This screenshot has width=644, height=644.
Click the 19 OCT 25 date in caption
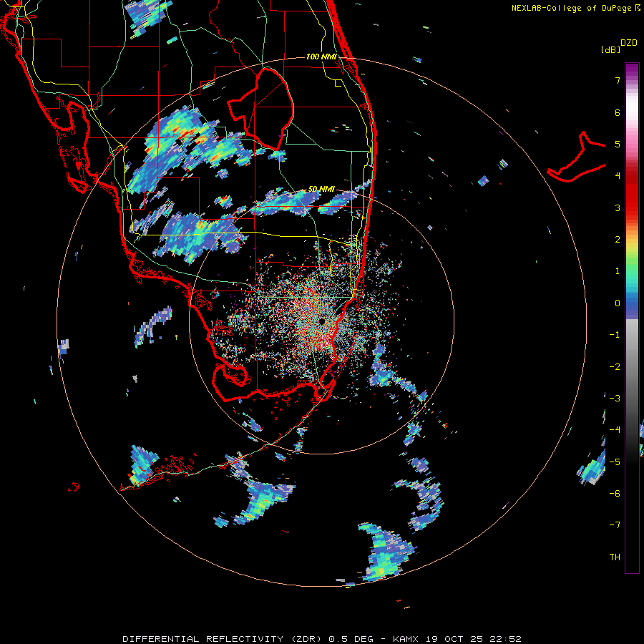[x=454, y=639]
